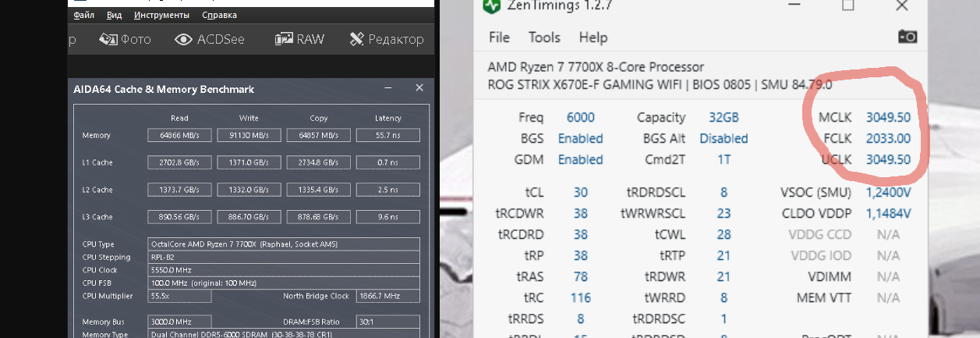Click the VSOC (SMU) value 1,2400V
Screen dimensions: 980x338
pos(888,193)
